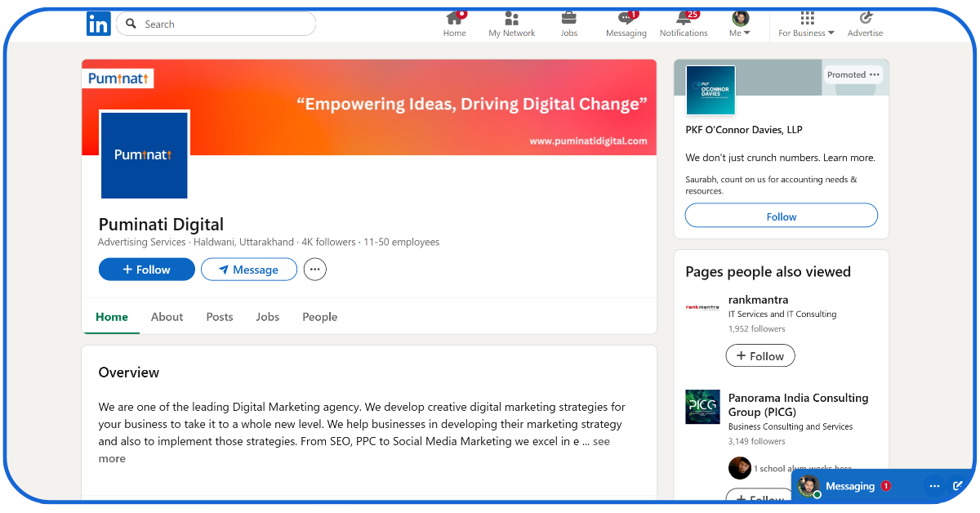Click the Messaging overlay profile avatar

[808, 485]
